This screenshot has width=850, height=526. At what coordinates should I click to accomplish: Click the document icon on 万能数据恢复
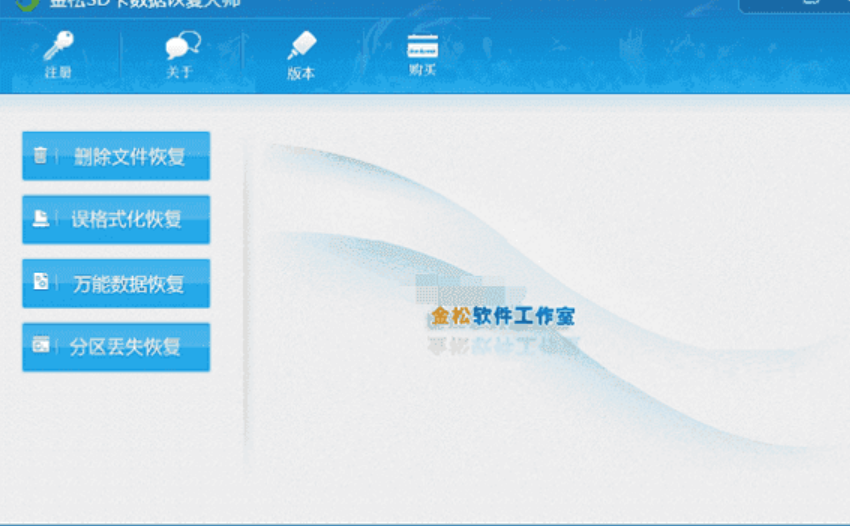(41, 283)
